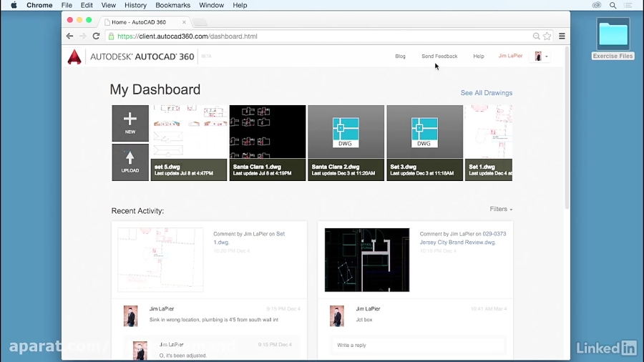Open the Set 1.dwg drawing tile
This screenshot has width=644, height=362.
[489, 143]
